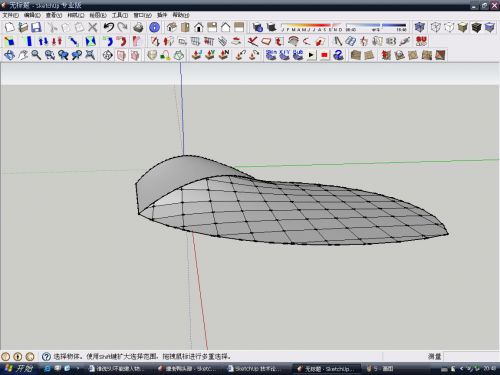Open the 编辑 (Edit) menu
The height and width of the screenshot is (375, 500).
point(32,15)
